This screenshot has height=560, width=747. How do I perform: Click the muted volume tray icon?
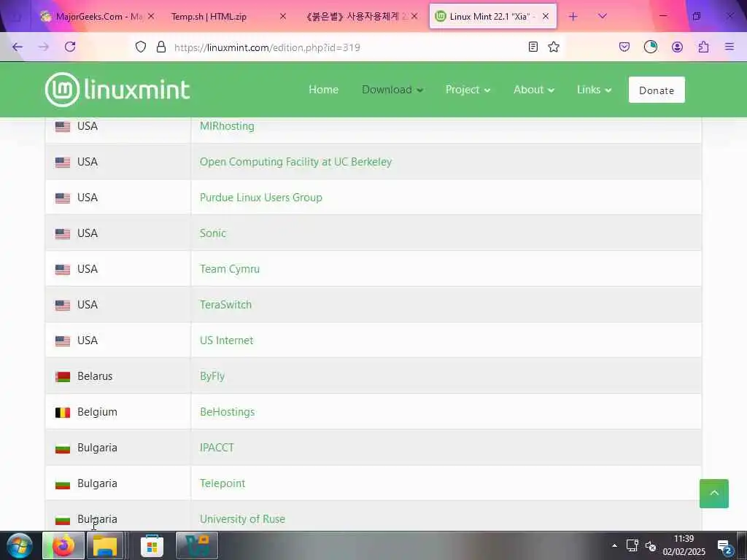coord(651,545)
